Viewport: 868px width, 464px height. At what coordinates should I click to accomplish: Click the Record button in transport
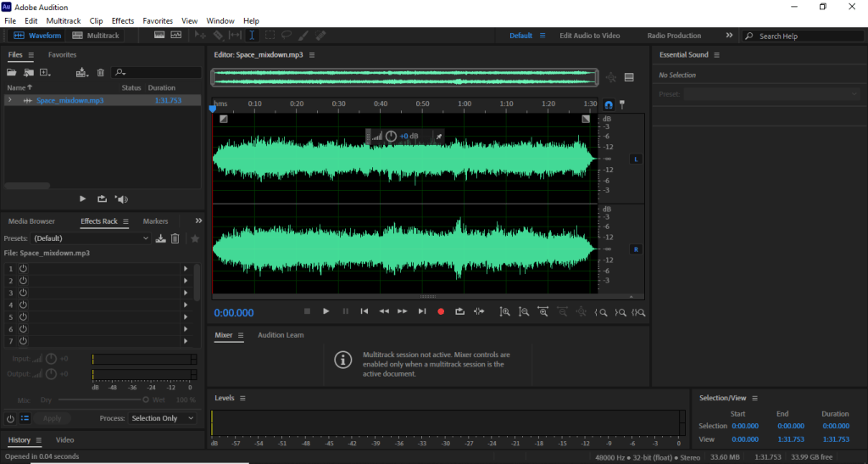point(441,311)
